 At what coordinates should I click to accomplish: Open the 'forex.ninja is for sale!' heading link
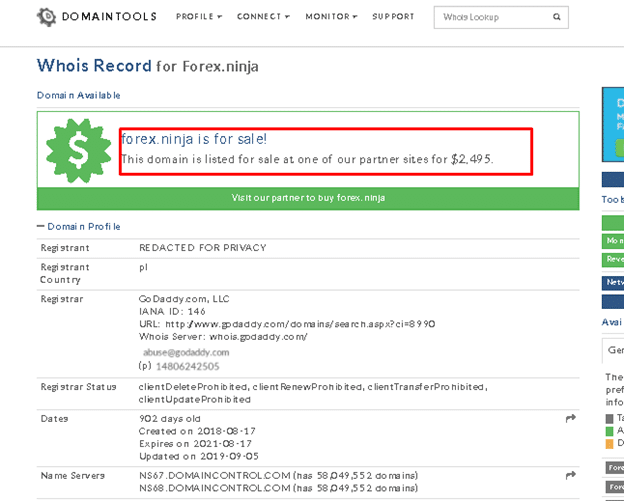(194, 139)
